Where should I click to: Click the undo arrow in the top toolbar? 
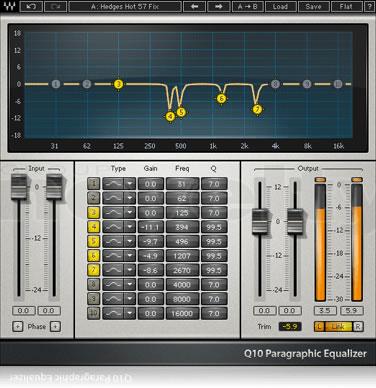pos(31,6)
